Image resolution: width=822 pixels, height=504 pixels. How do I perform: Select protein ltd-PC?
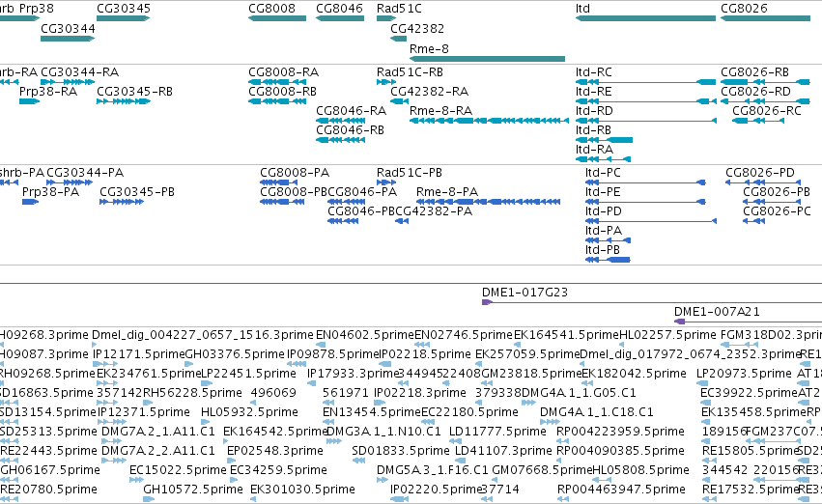pyautogui.click(x=645, y=182)
